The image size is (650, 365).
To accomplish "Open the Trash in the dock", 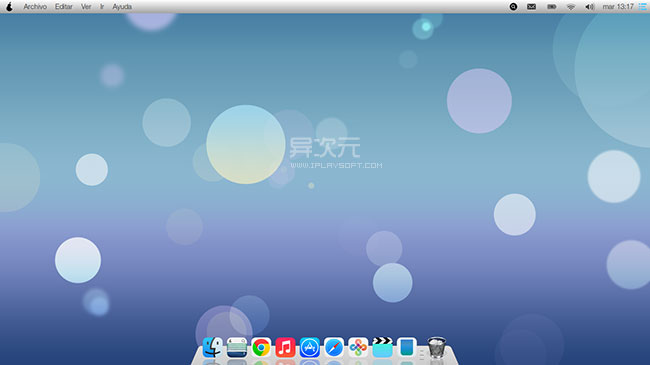I will tap(437, 347).
